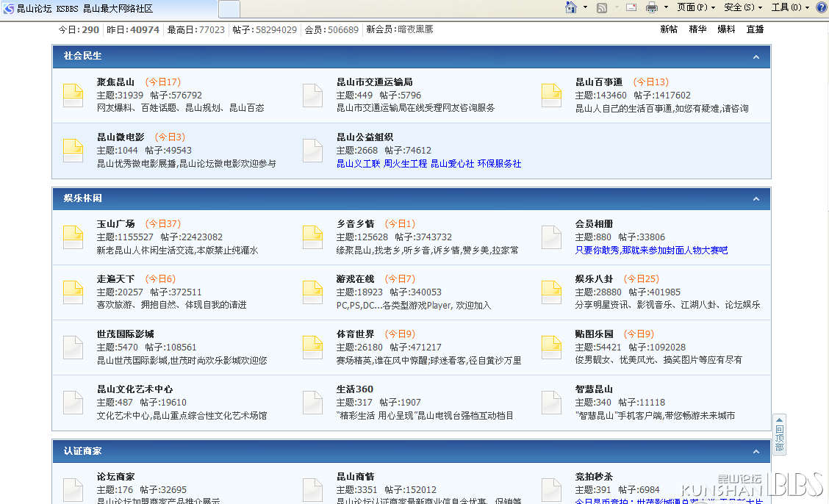This screenshot has height=504, width=829.
Task: Click the 论坛商家 forum folder icon
Action: [73, 490]
